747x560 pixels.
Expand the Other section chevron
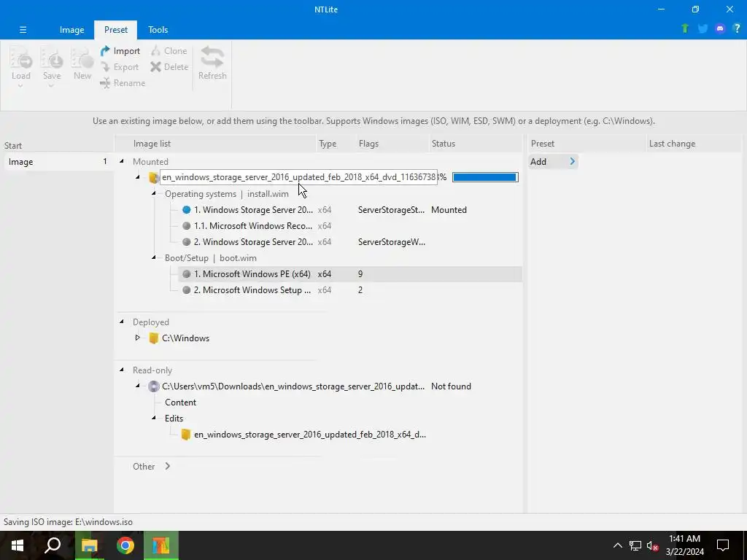tap(168, 466)
